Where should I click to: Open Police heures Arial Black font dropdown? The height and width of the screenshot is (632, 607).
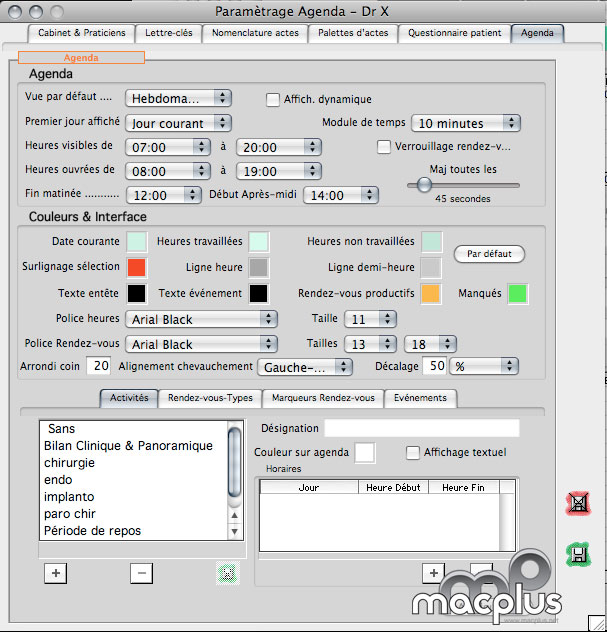[x=201, y=319]
